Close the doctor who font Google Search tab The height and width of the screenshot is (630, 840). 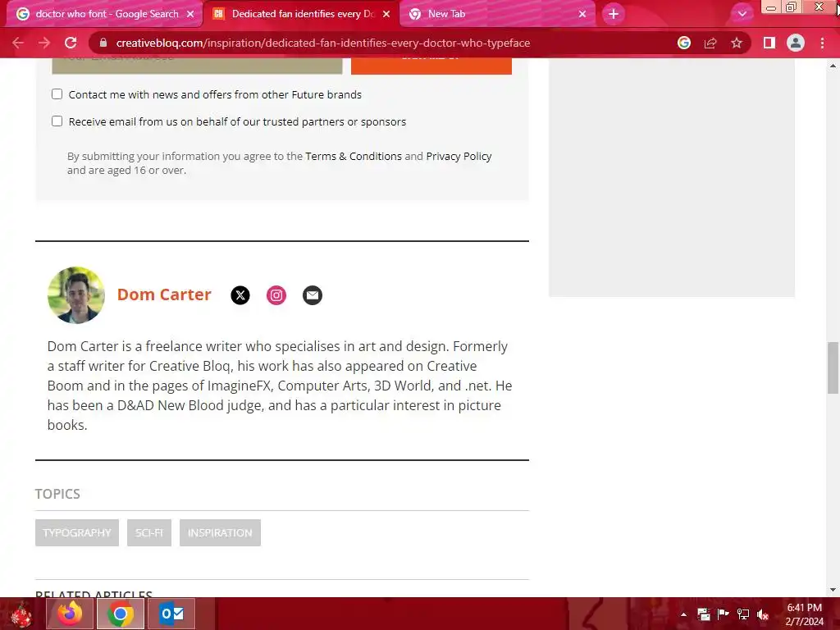click(x=190, y=14)
